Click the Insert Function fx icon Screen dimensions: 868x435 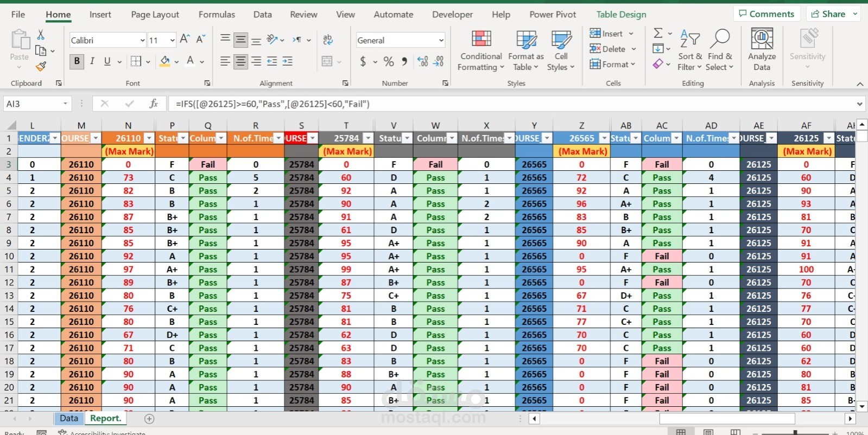tap(154, 104)
